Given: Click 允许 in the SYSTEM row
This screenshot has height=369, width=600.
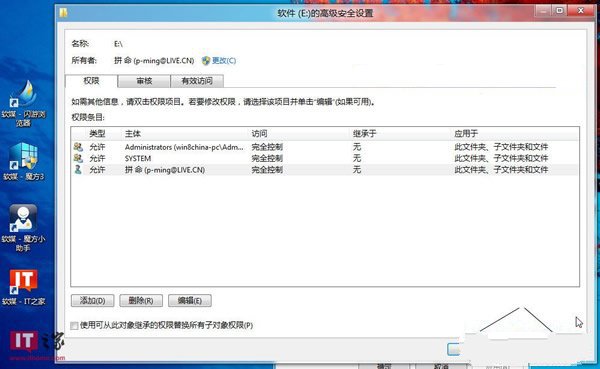Looking at the screenshot, I should click(x=97, y=158).
